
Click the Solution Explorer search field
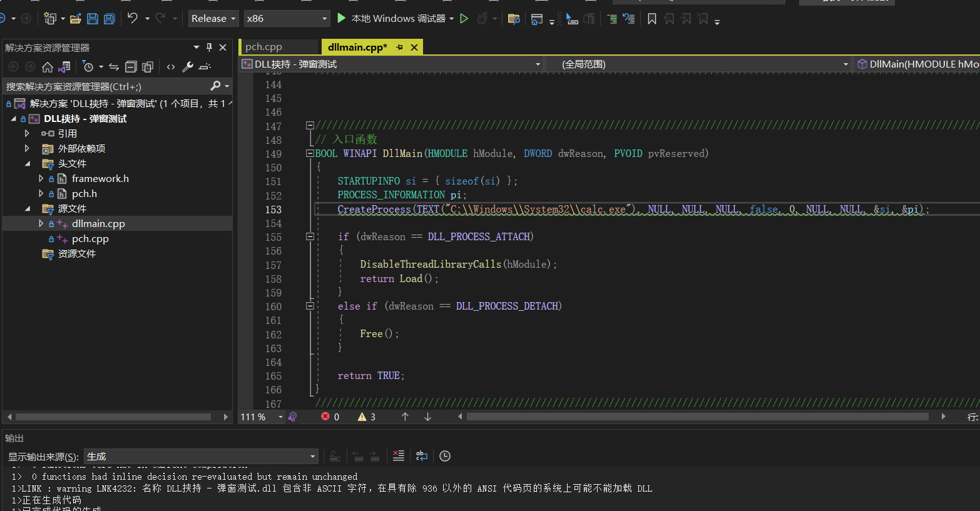point(106,86)
